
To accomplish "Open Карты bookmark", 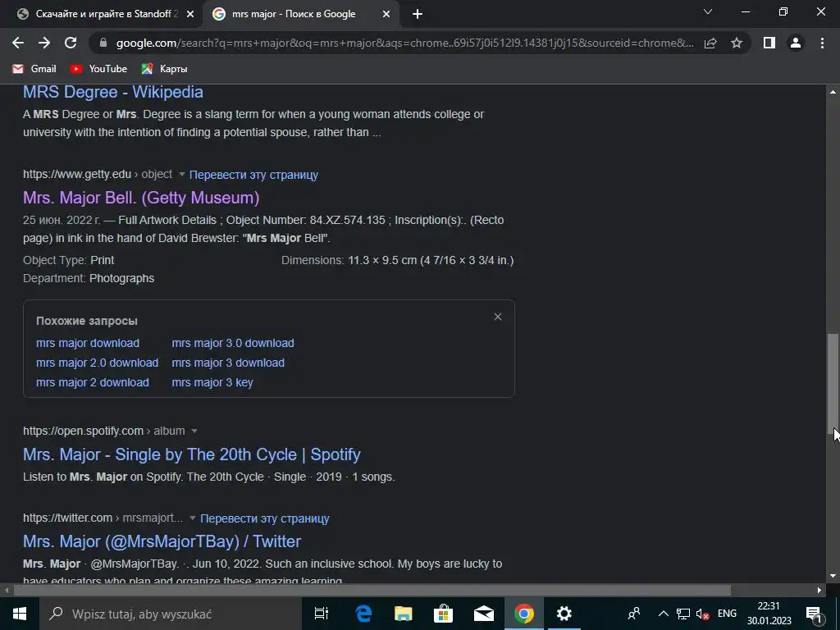I will (164, 69).
